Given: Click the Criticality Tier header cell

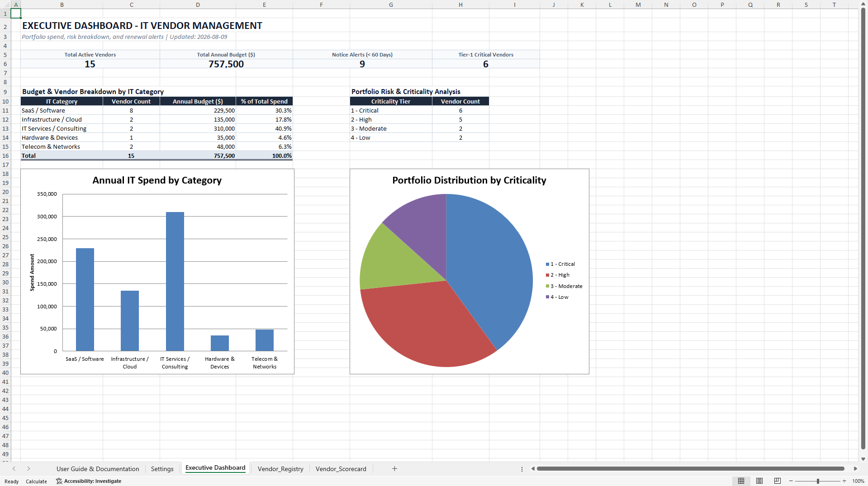Looking at the screenshot, I should coord(391,101).
